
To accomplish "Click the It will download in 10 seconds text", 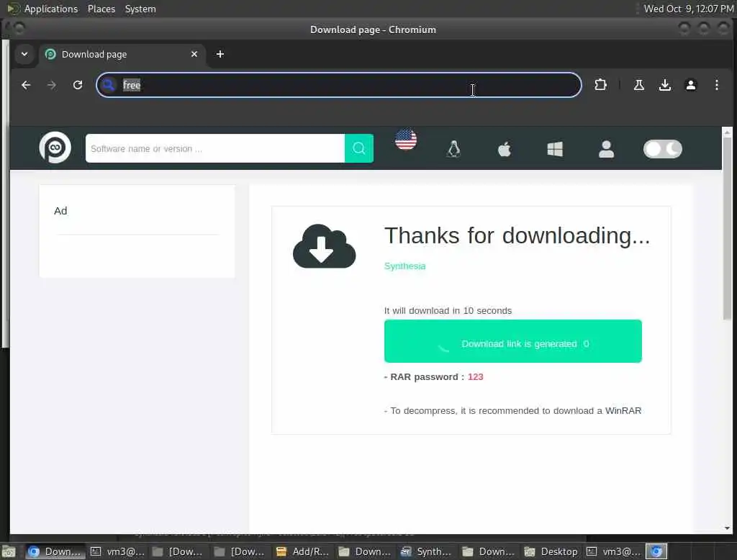I will 448,311.
